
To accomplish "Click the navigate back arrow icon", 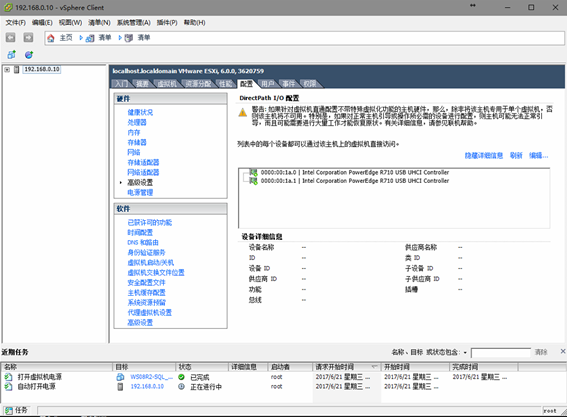I will [x=10, y=37].
